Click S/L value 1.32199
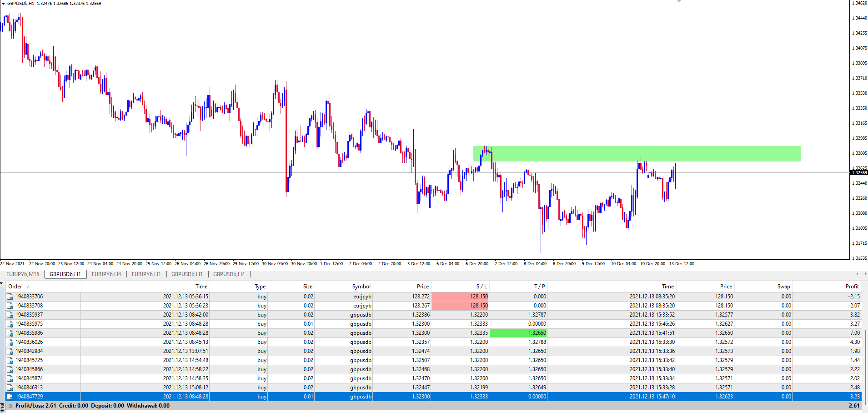 coord(479,388)
